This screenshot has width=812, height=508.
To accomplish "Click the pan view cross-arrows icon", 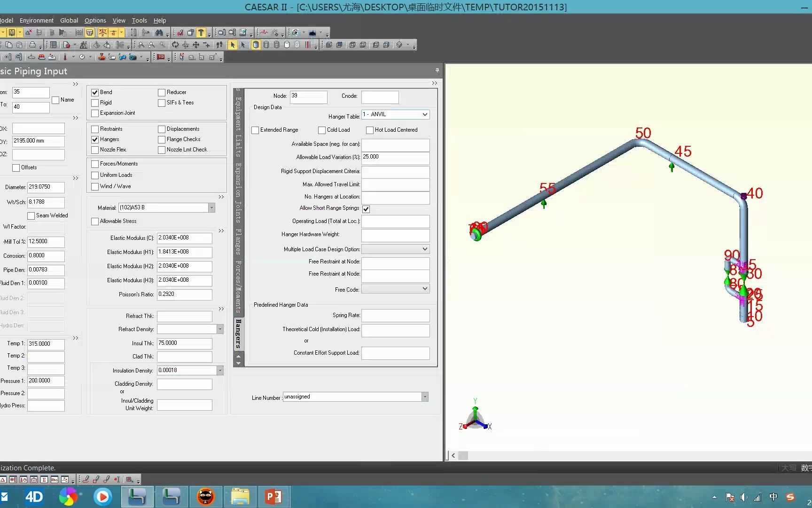I will coord(196,45).
